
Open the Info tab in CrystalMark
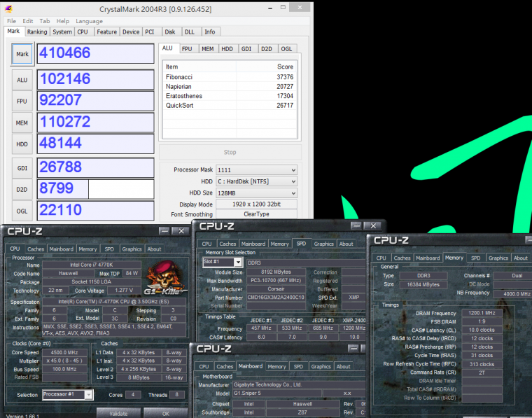coord(210,32)
